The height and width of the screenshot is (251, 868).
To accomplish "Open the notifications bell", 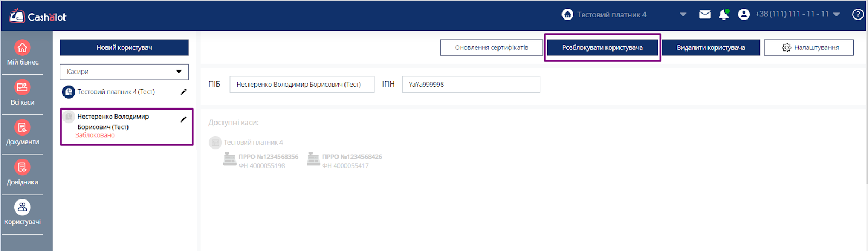I will pos(724,15).
